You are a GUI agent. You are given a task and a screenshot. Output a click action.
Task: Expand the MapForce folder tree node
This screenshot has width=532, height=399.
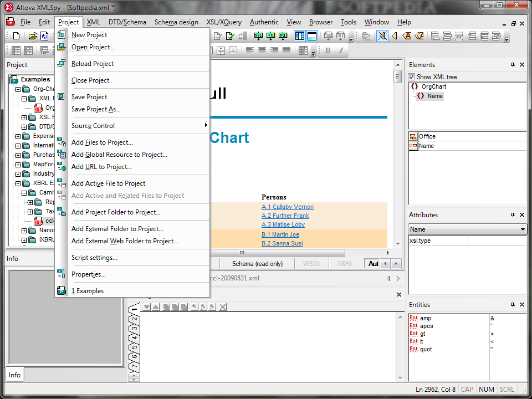(18, 165)
